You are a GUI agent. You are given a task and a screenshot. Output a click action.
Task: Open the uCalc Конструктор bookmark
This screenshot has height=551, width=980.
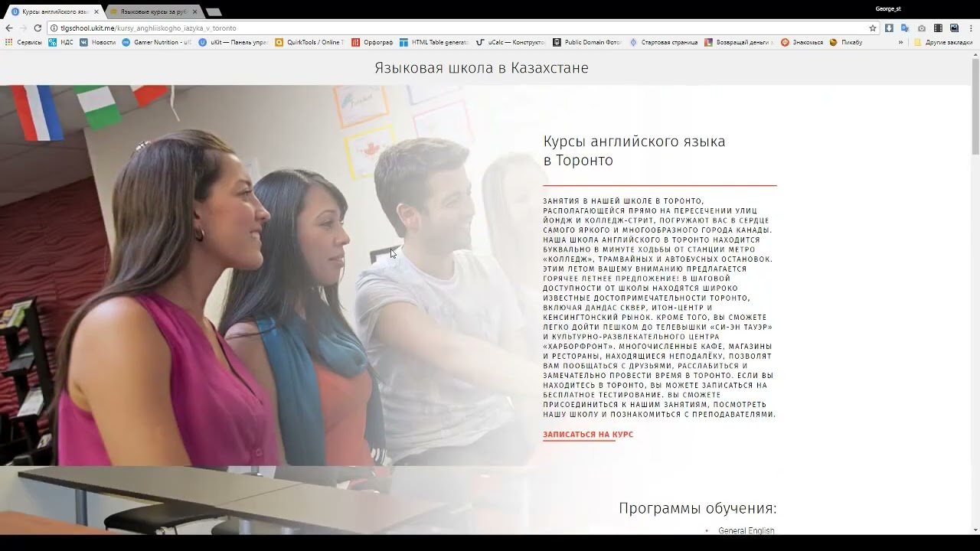click(x=511, y=42)
